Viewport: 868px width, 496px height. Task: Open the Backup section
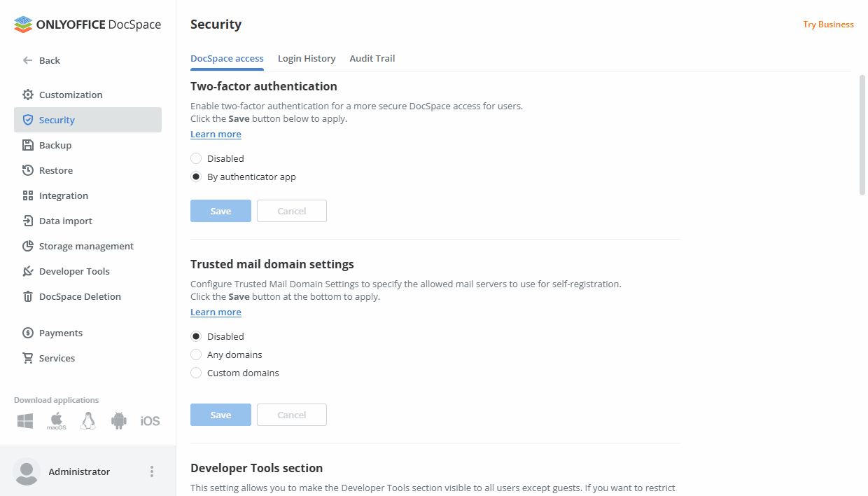pyautogui.click(x=56, y=144)
